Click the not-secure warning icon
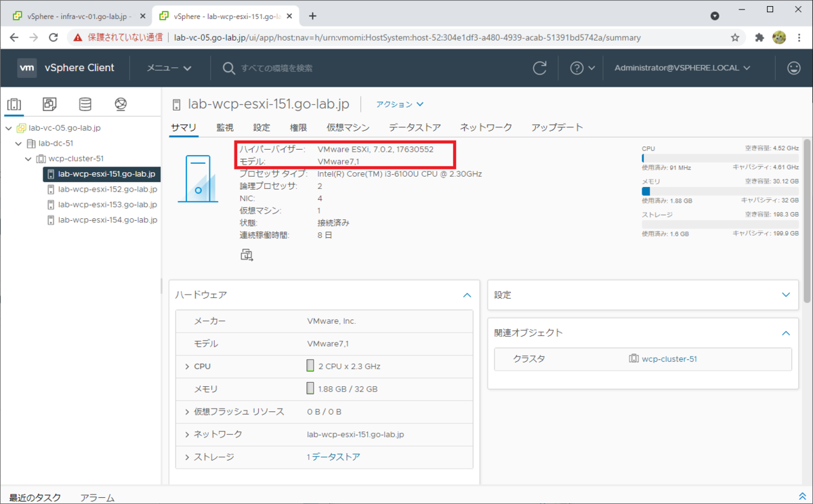 (79, 38)
